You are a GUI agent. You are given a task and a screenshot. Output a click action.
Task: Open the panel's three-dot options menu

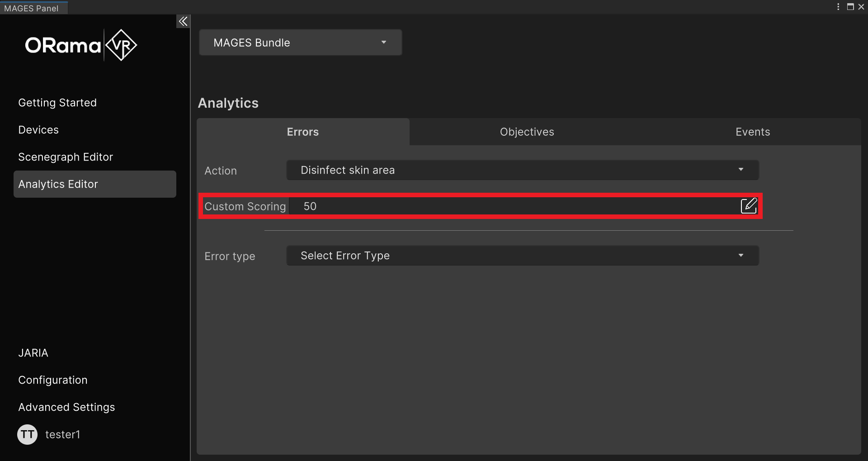(x=838, y=7)
